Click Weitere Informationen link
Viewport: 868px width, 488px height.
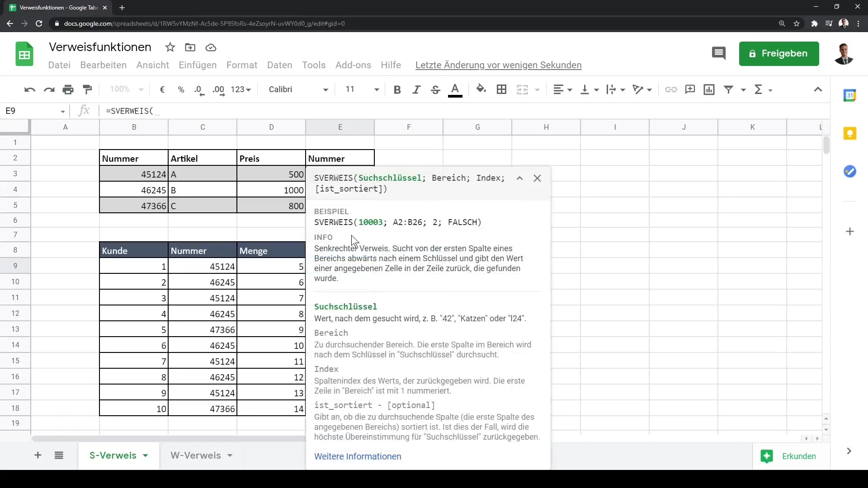358,456
